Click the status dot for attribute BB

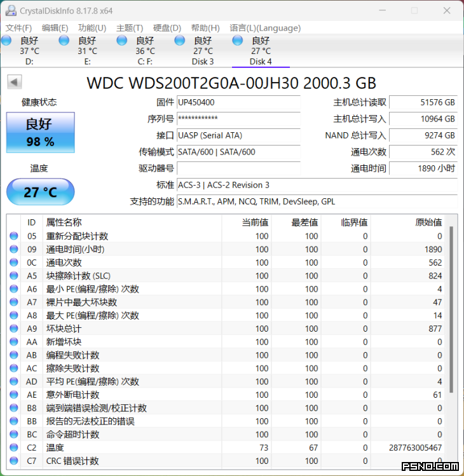click(13, 421)
